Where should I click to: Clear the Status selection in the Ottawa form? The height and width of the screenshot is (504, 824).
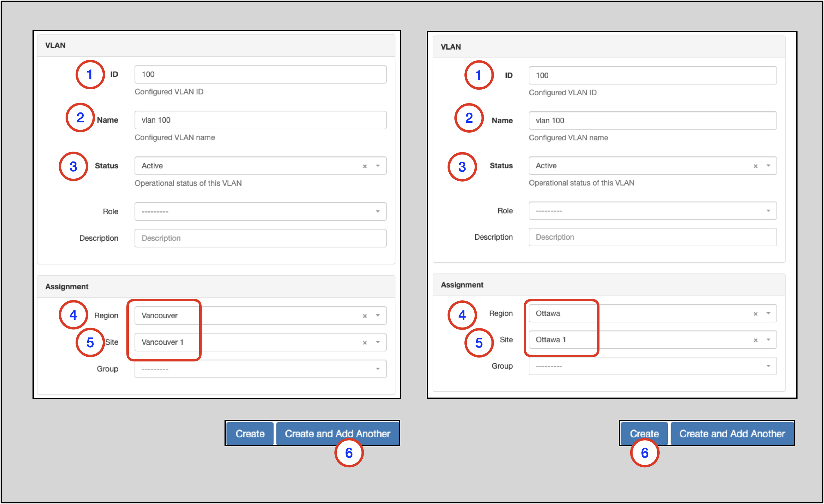click(x=755, y=165)
